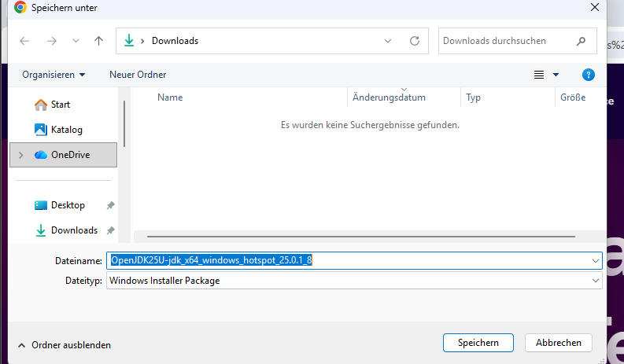Open the help question mark icon
This screenshot has height=364, width=624.
click(588, 75)
